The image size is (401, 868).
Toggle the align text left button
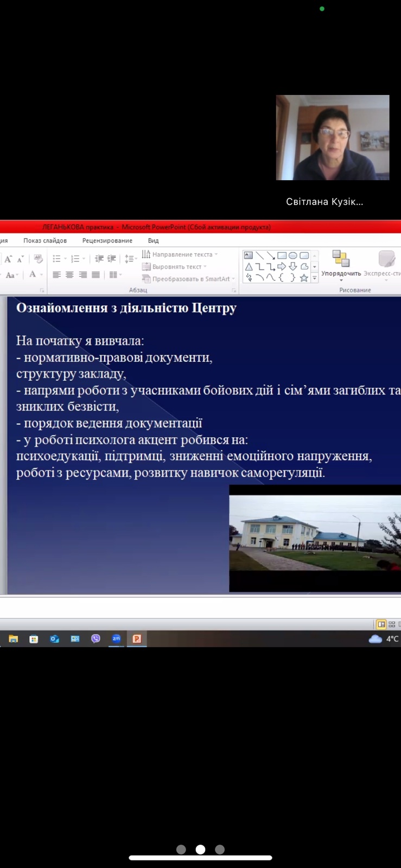tap(56, 275)
